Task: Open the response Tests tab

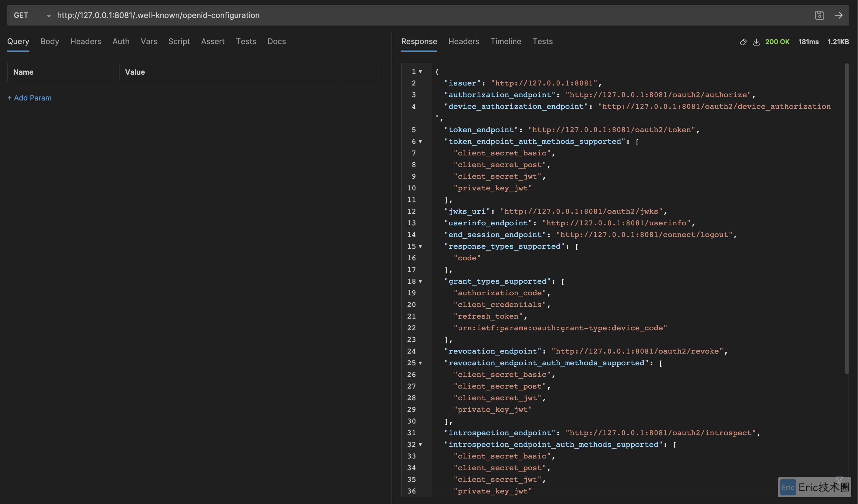Action: (x=542, y=42)
